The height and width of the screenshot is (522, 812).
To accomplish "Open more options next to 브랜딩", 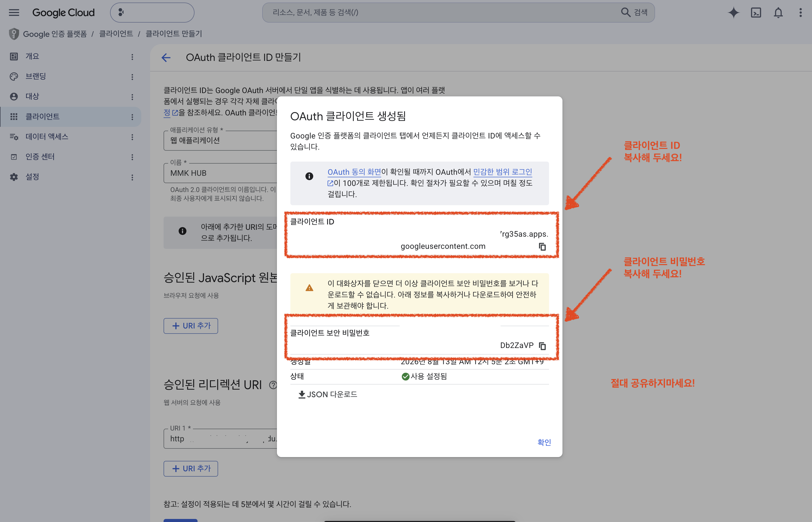I will pyautogui.click(x=132, y=77).
